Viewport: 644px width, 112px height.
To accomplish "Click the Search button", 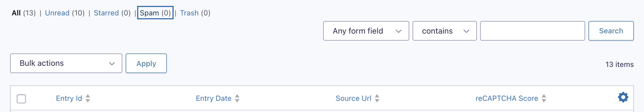I will click(611, 31).
